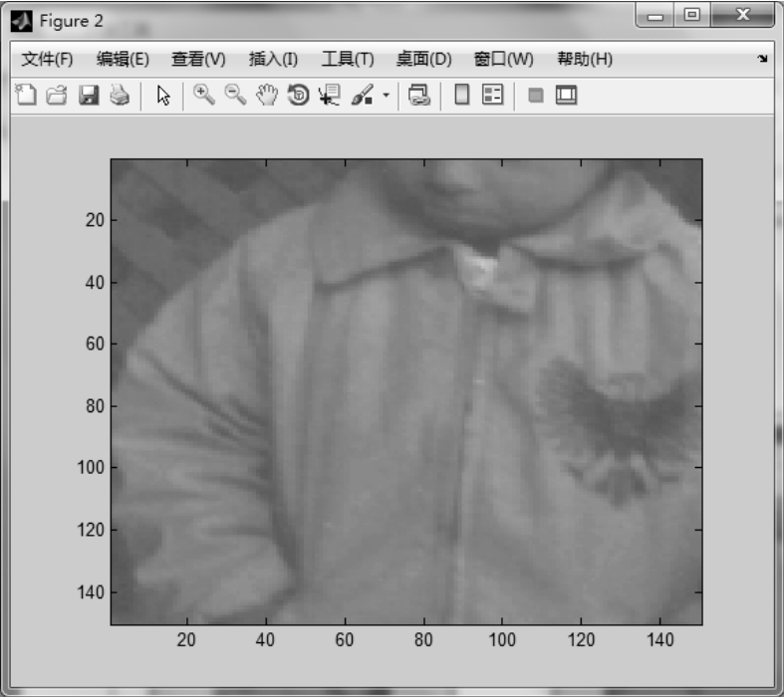
Task: Click the dock figure arrow in menu bar
Action: coord(762,59)
